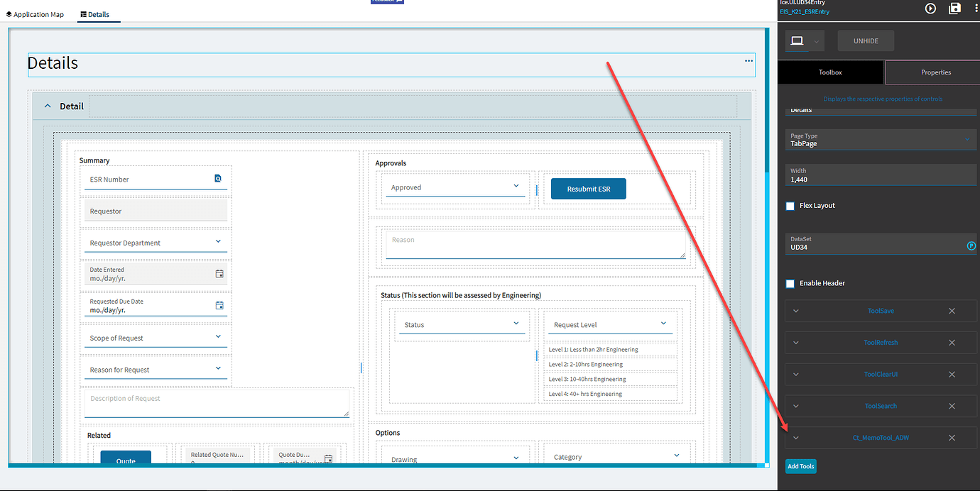
Task: Click the ellipsis on the Details header
Action: pos(748,63)
